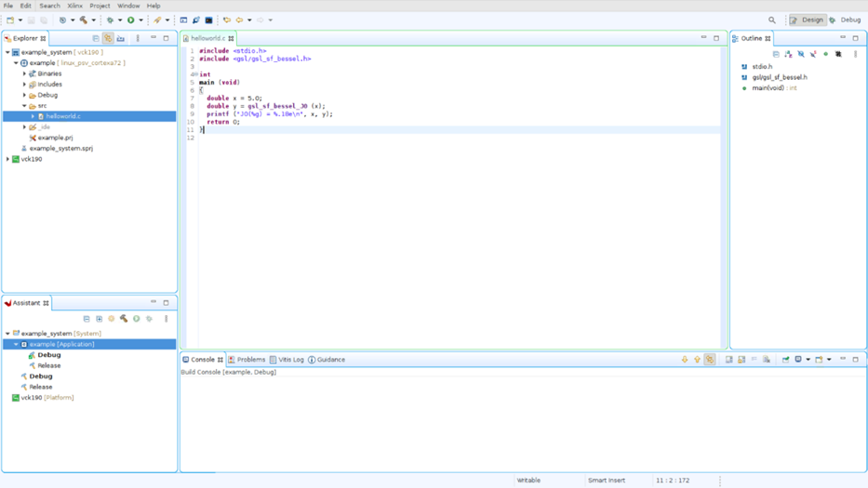Click the Explorer import/focus icon
Screen dimensions: 868x488
click(121, 38)
